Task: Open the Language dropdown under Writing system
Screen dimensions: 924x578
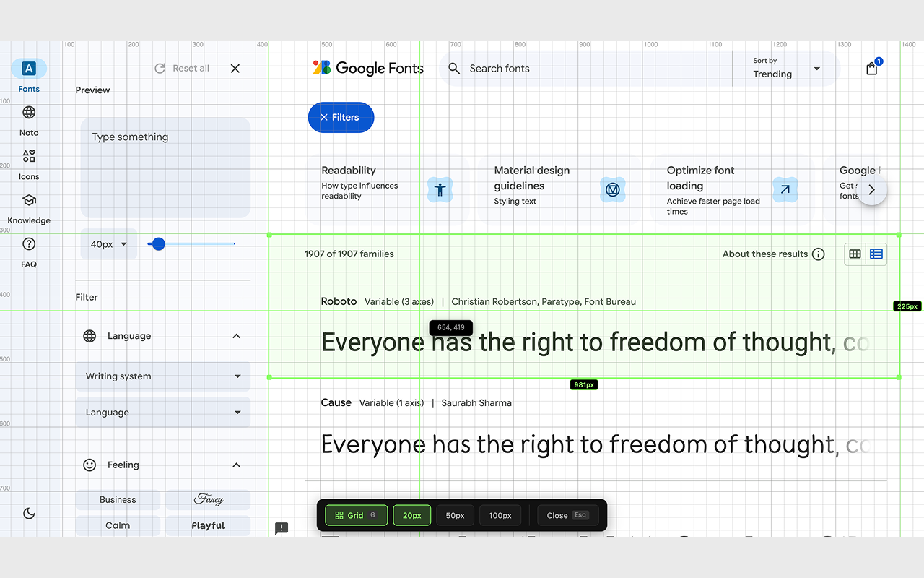Action: point(163,413)
